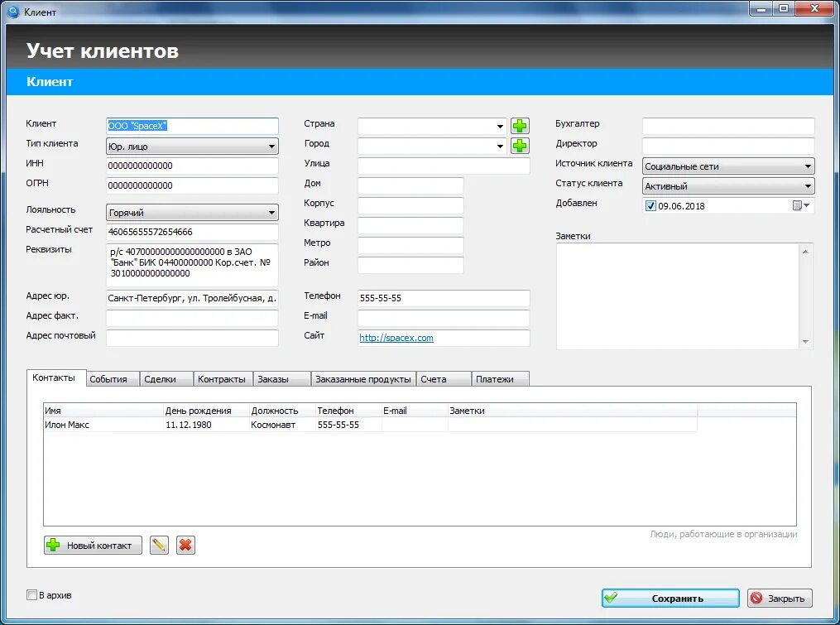Click the app icon in the title bar

(13, 12)
